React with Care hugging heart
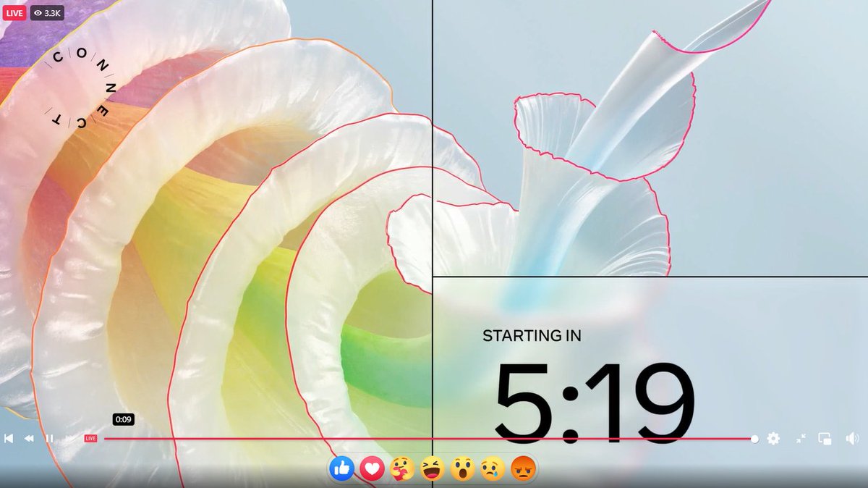Viewport: 868px width, 488px height. pos(402,469)
